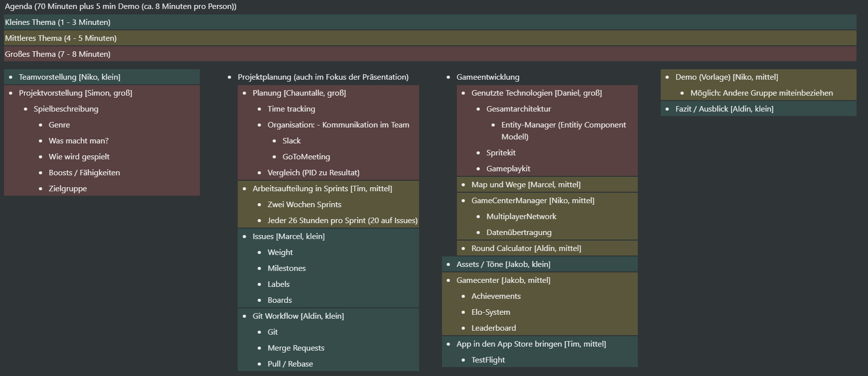
Task: Click the 'Was macht man?' bullet
Action: click(79, 141)
